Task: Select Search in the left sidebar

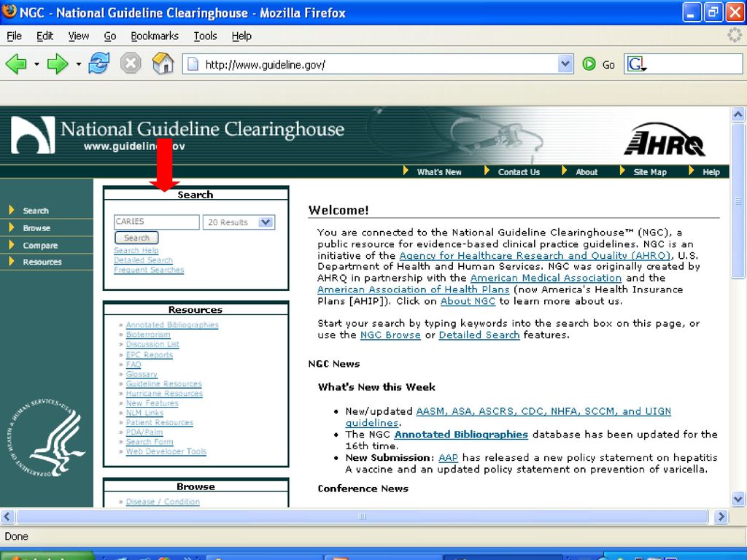Action: (36, 211)
